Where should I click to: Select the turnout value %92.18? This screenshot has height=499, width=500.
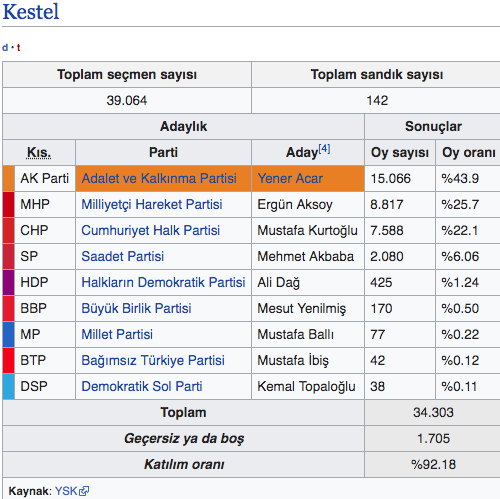[x=433, y=464]
